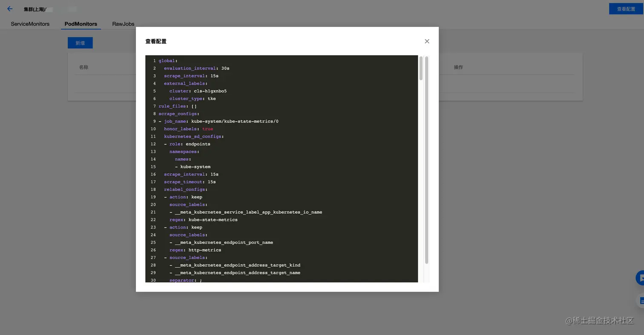The width and height of the screenshot is (644, 335).
Task: Click the 'scrape_configs:' line
Action: [x=179, y=114]
